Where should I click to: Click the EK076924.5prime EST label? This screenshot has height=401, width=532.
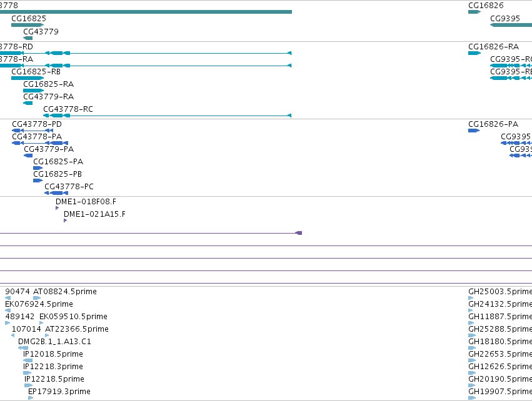click(39, 304)
